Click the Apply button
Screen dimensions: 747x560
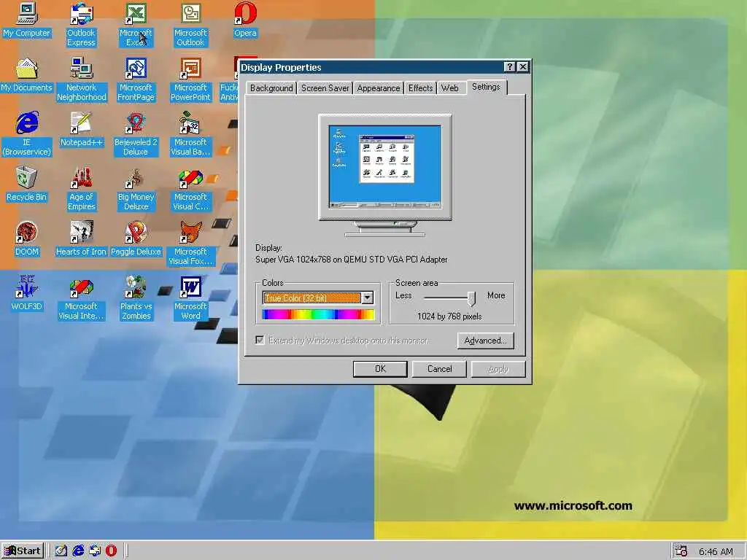(x=498, y=369)
